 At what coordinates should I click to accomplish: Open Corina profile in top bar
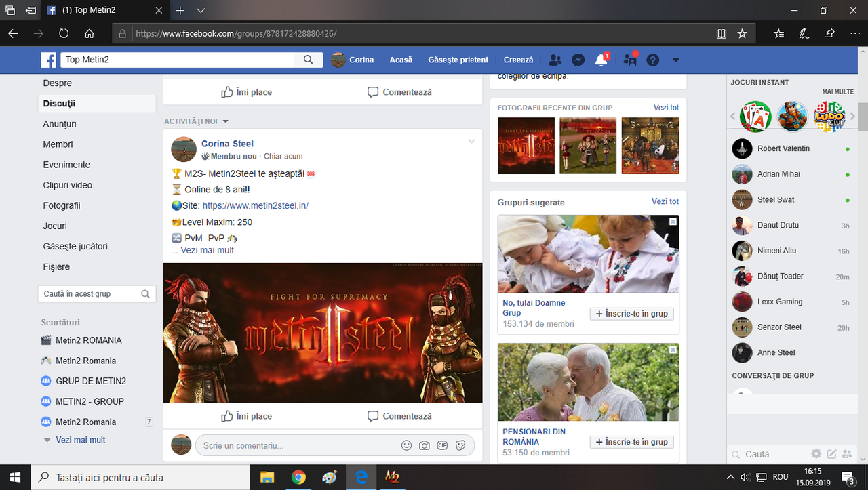click(353, 60)
